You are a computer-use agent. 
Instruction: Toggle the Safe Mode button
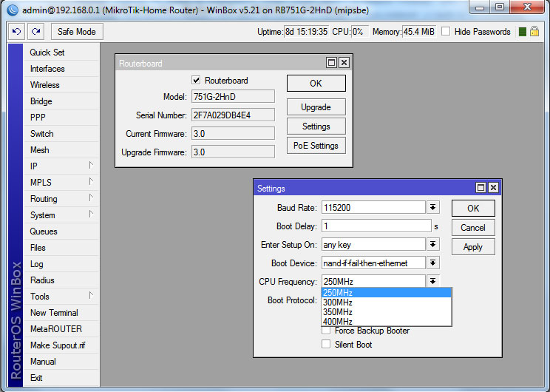[x=77, y=32]
